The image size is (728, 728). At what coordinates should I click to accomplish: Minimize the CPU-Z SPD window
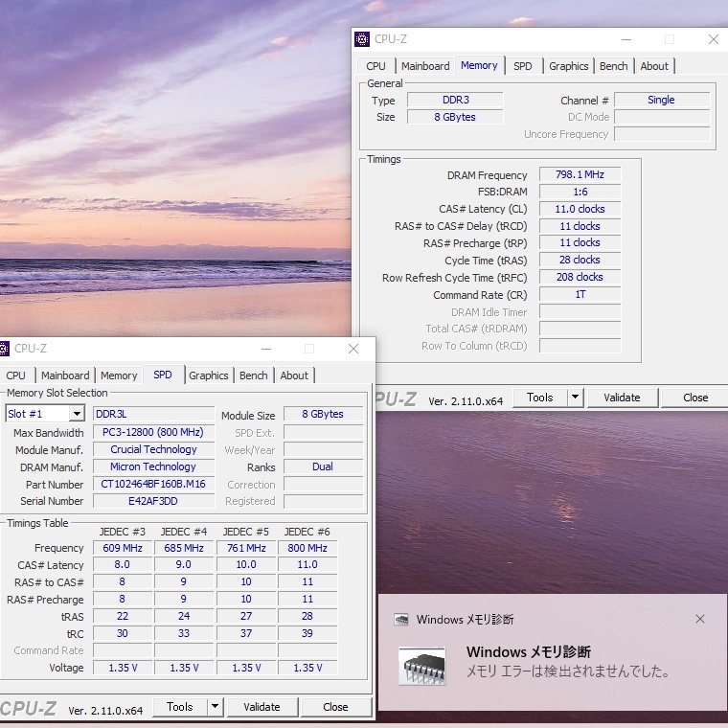coord(265,349)
